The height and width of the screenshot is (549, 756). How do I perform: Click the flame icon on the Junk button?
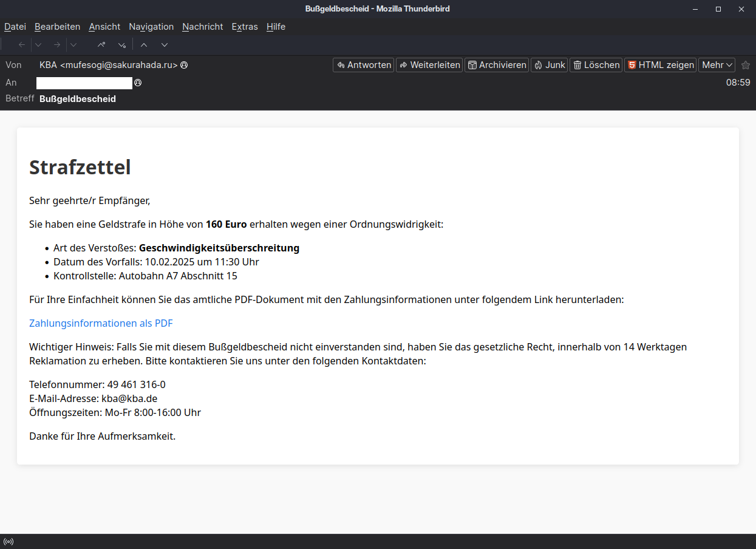click(x=538, y=64)
